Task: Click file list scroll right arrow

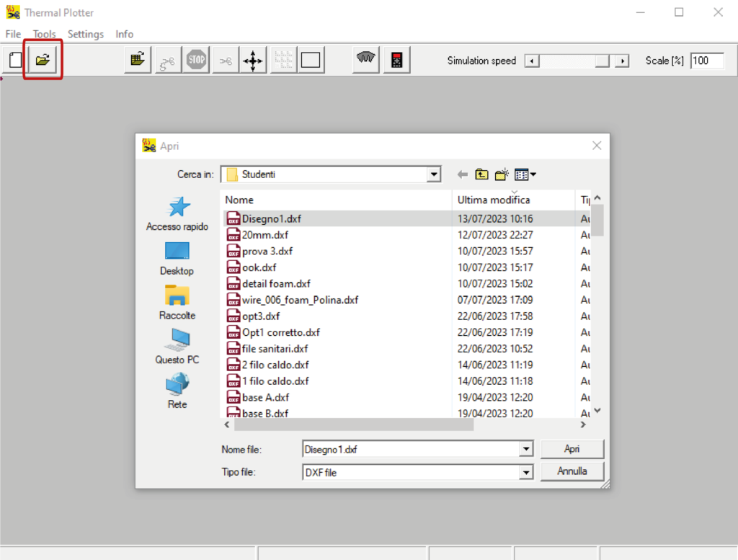Action: [x=583, y=425]
